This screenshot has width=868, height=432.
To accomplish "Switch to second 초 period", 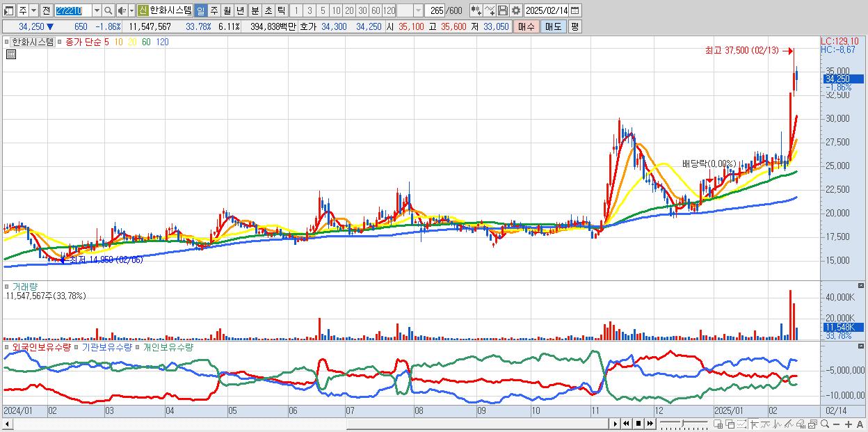I will click(x=268, y=10).
